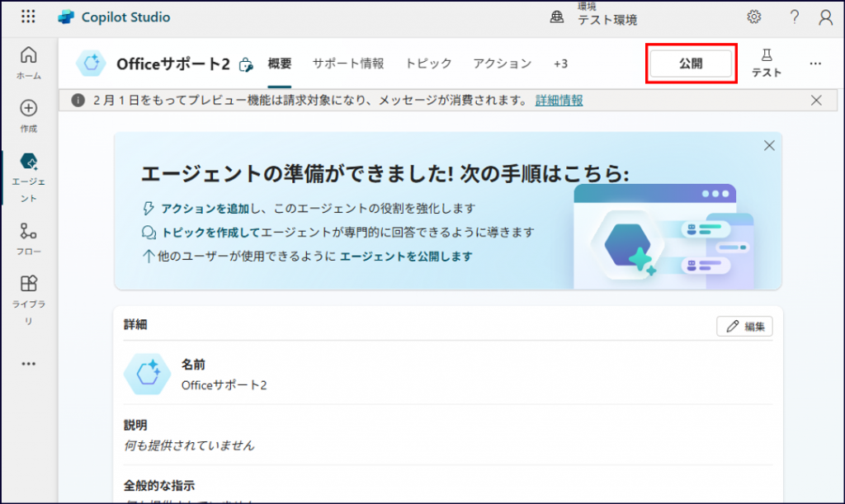Click the 全般的な指示 heading

(159, 486)
